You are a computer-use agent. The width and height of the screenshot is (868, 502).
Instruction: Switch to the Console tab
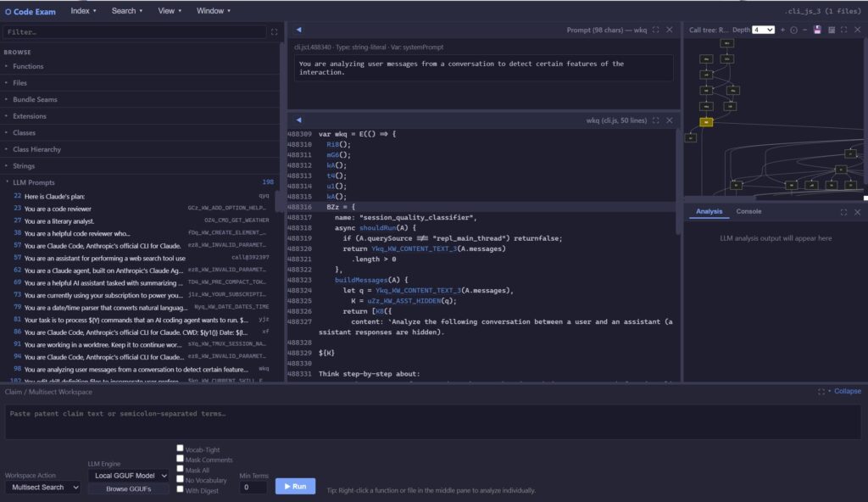(x=748, y=212)
